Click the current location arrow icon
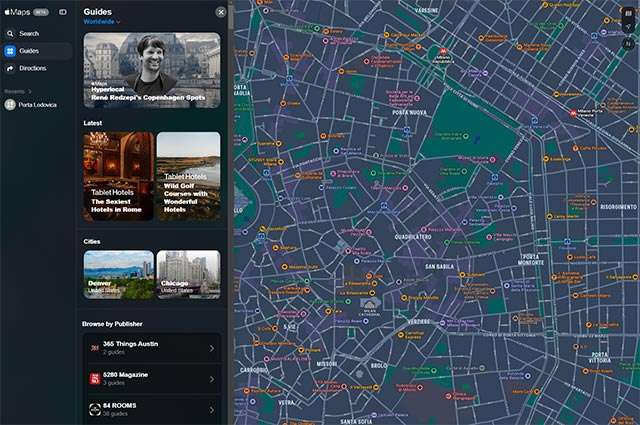 point(627,28)
